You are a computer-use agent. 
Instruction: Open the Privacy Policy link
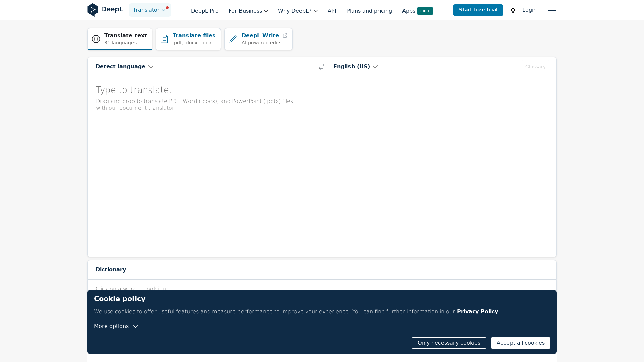477,311
